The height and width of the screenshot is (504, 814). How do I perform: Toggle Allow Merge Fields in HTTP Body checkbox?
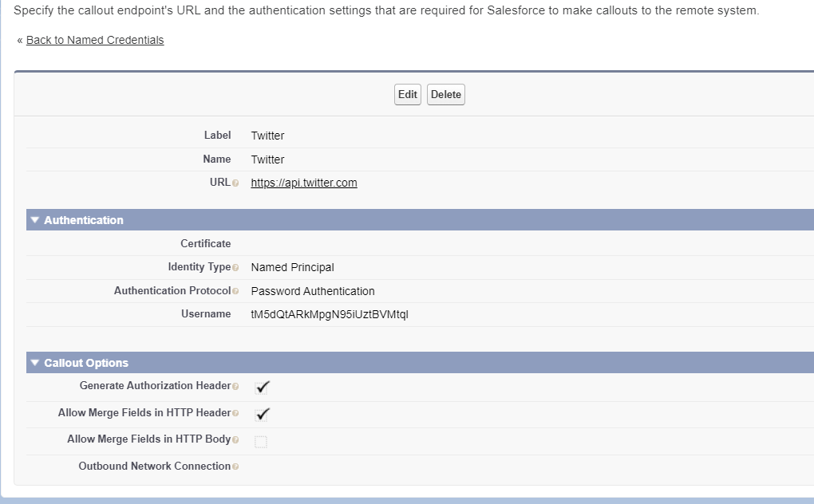coord(261,442)
